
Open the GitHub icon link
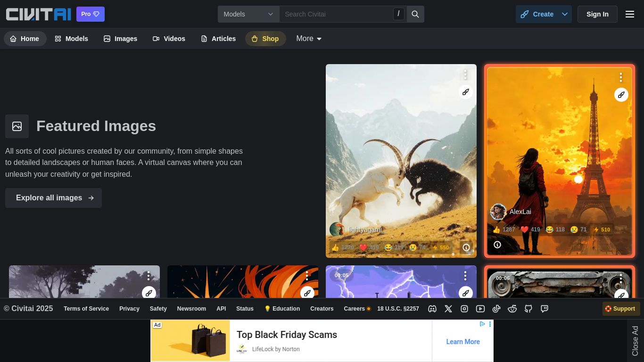click(x=528, y=309)
